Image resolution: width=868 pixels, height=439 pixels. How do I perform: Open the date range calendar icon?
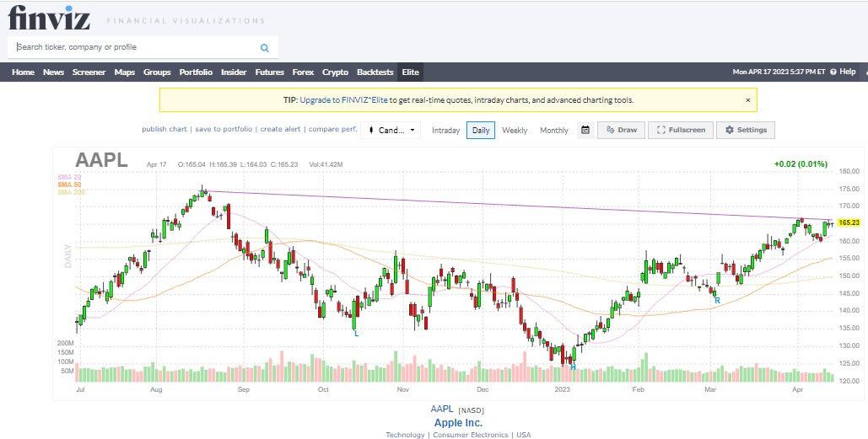pos(585,130)
